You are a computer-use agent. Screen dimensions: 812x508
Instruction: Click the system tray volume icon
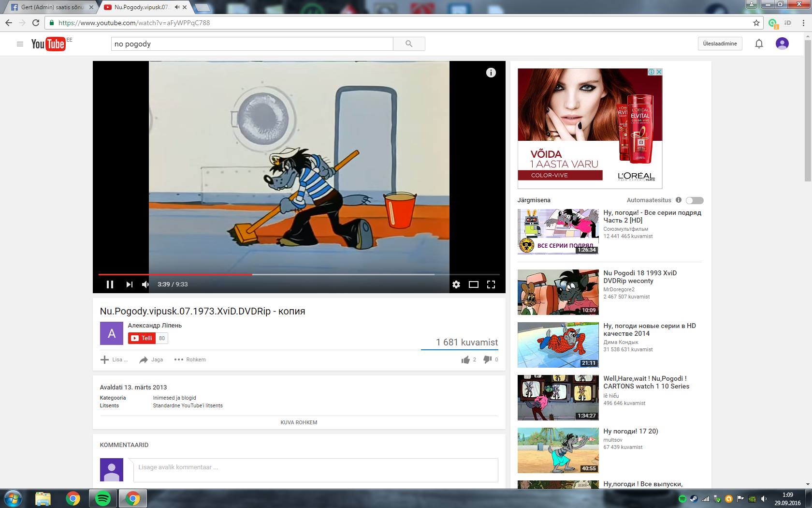[x=764, y=498]
